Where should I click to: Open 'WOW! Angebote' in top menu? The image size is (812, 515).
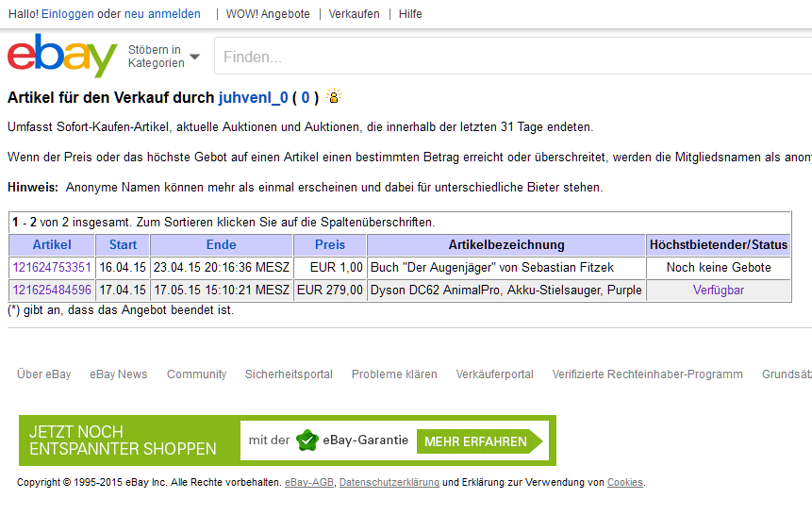pos(268,14)
